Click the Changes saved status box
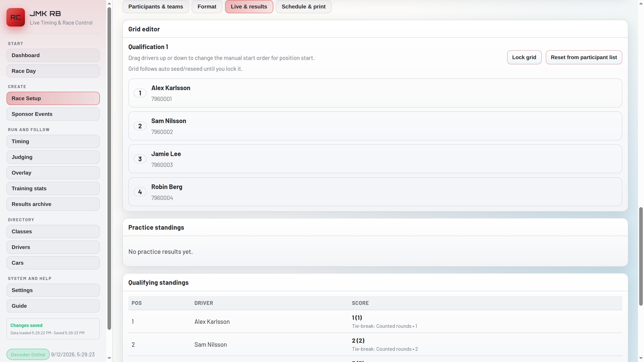 click(x=53, y=329)
